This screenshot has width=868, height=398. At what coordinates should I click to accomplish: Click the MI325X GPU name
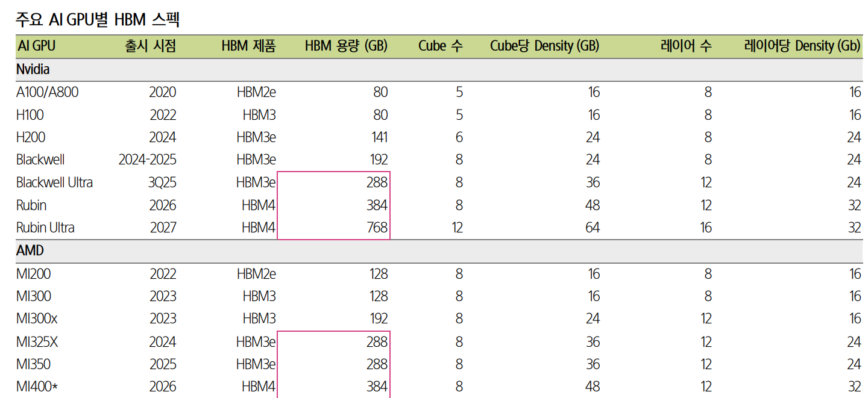tap(37, 342)
